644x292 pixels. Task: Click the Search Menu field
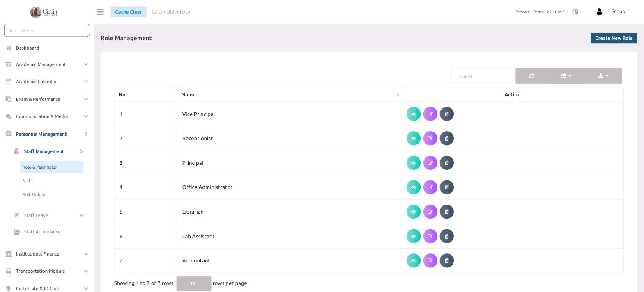[47, 30]
